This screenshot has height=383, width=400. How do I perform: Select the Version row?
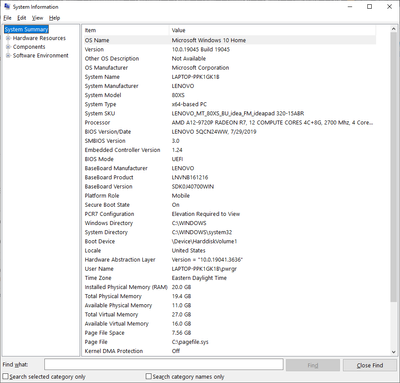(229, 49)
